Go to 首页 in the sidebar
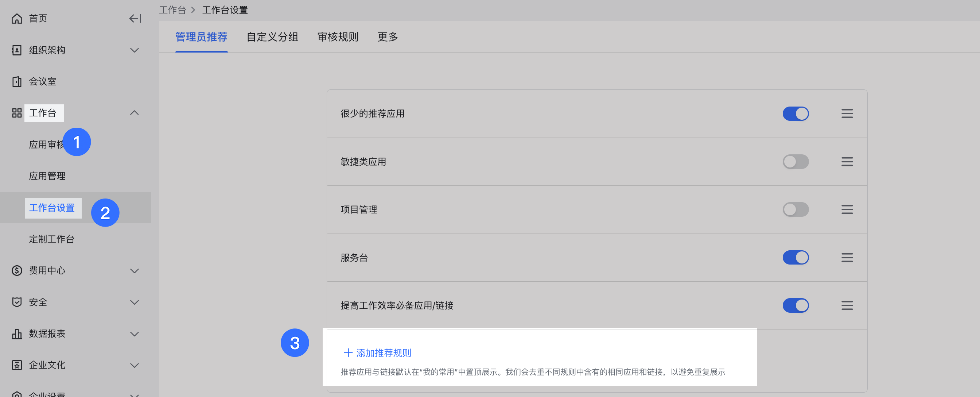The width and height of the screenshot is (980, 397). (x=38, y=18)
